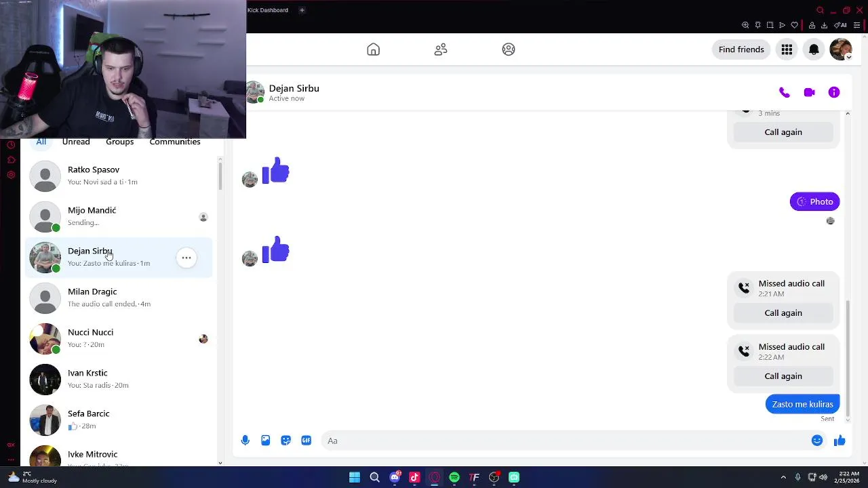The height and width of the screenshot is (488, 868).
Task: Open the taskbar volume icon
Action: point(823,477)
